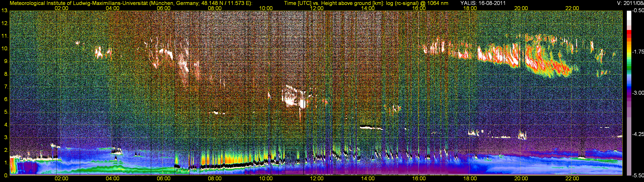Click the 08:00 label on the bottom time axis
Image resolution: width=644 pixels, height=182 pixels.
tap(215, 179)
